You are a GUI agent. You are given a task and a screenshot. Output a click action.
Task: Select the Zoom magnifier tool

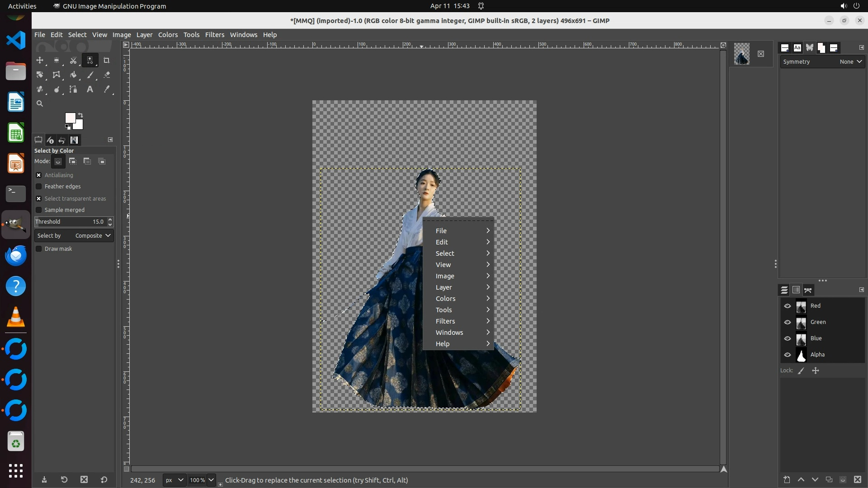coord(40,104)
